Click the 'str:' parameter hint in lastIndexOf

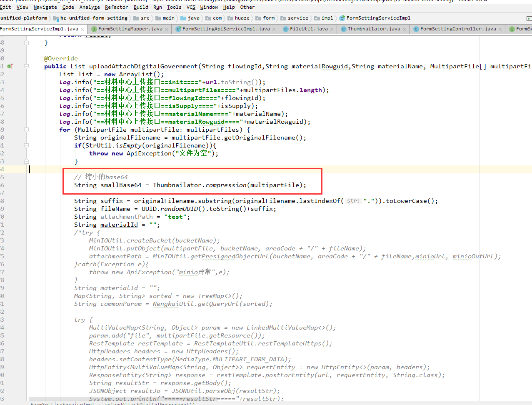pos(353,201)
